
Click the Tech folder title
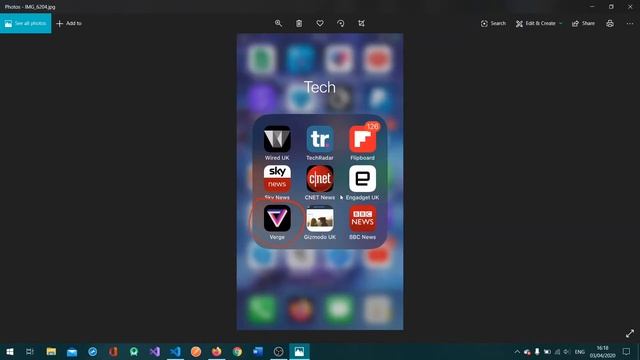320,87
